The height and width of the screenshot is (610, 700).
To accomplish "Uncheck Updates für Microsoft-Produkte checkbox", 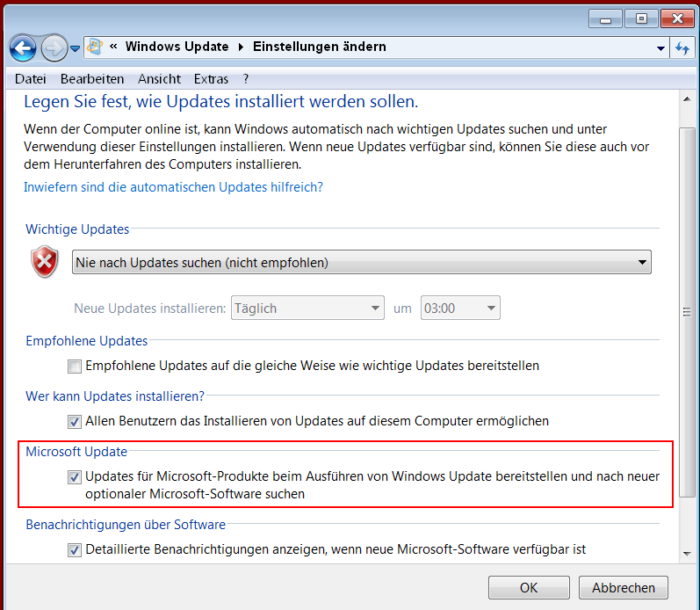I will [x=75, y=476].
